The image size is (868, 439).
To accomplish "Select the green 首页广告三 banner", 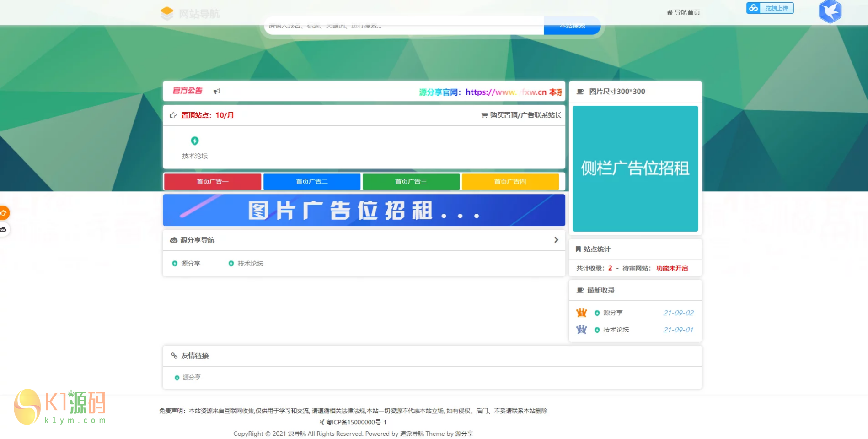I will 411,182.
